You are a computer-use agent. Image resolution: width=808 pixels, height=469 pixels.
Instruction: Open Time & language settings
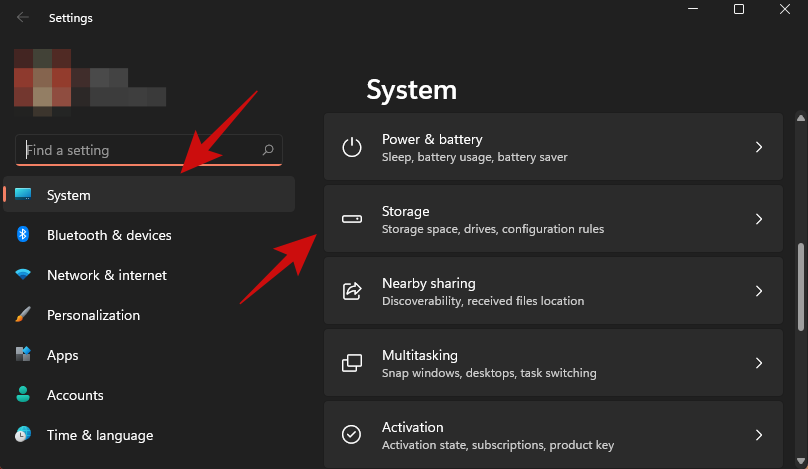[100, 435]
